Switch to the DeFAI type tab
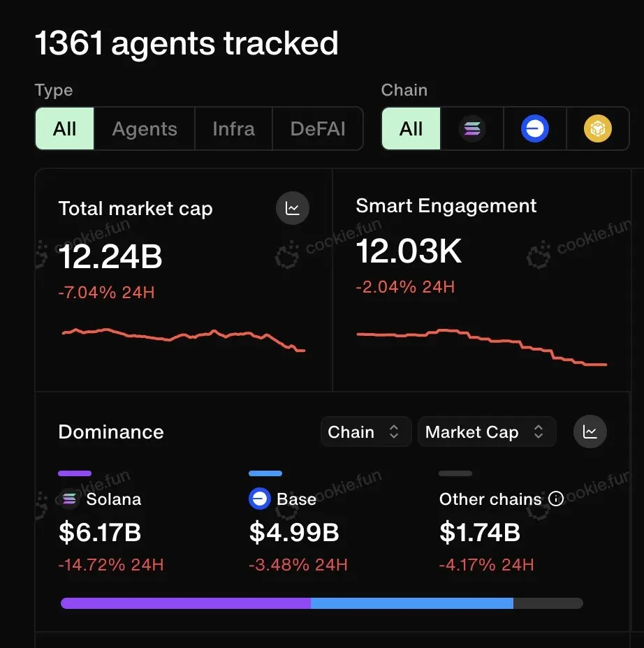This screenshot has height=648, width=644. [x=318, y=129]
